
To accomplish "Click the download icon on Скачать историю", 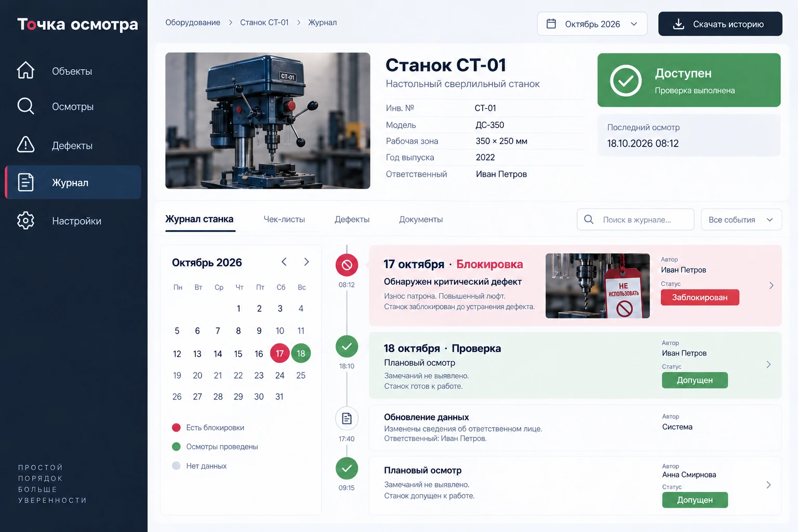I will pos(679,24).
